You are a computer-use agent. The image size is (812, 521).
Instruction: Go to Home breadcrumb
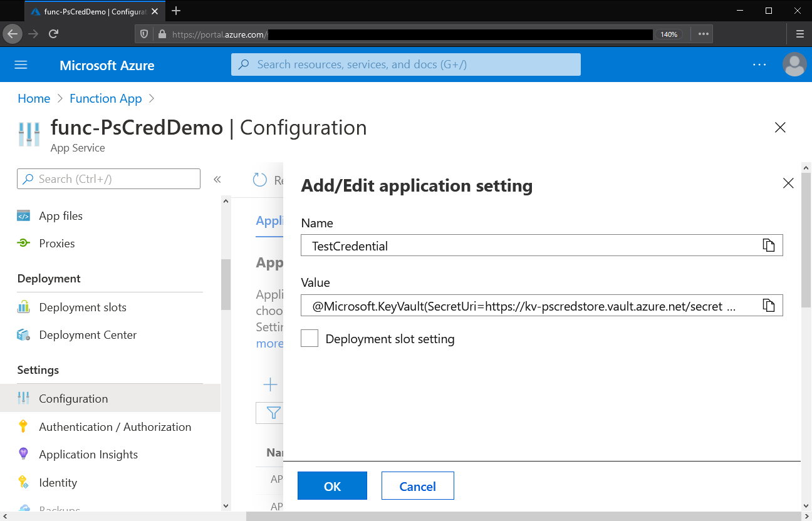pyautogui.click(x=34, y=98)
